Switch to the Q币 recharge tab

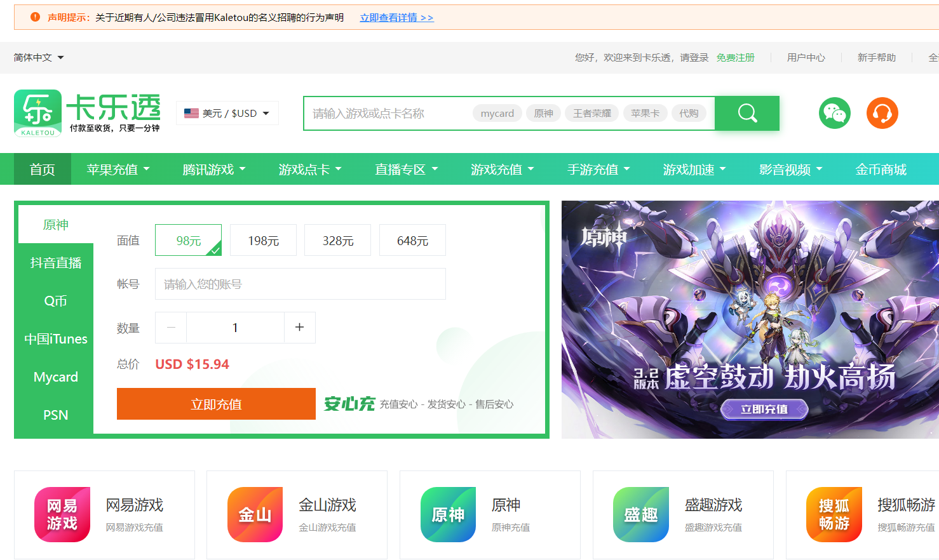coord(56,301)
